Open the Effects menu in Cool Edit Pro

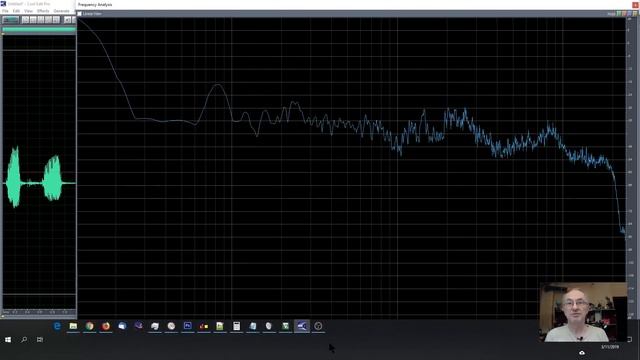(x=43, y=11)
